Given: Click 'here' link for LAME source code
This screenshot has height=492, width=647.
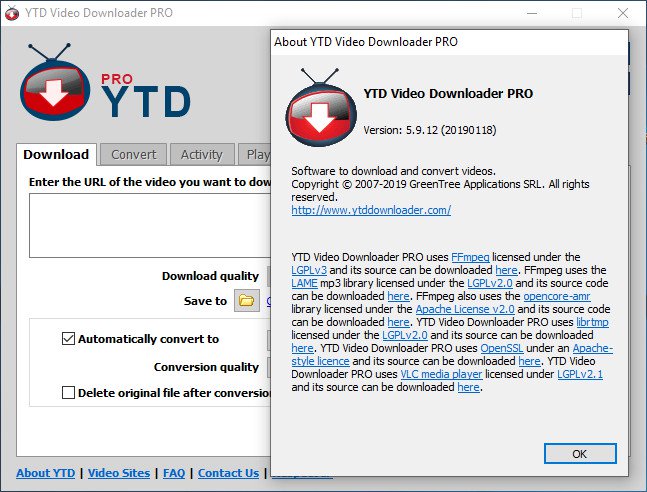Looking at the screenshot, I should pos(398,296).
